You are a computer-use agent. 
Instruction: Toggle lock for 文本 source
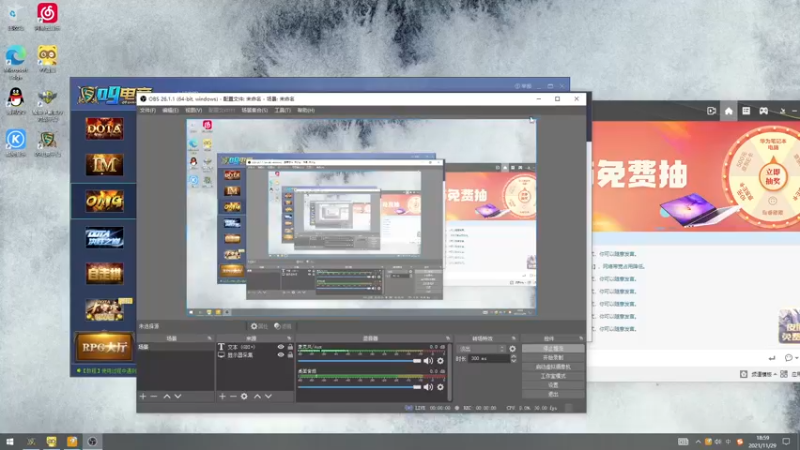point(290,347)
